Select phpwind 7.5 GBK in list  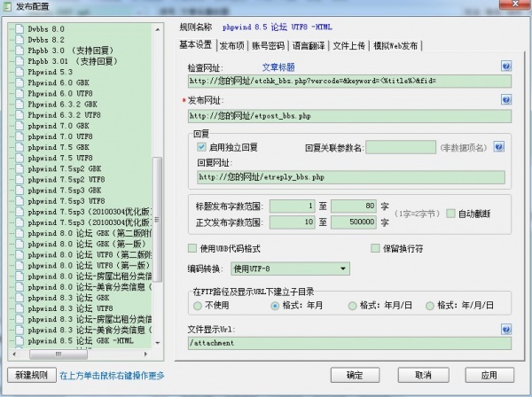59,147
